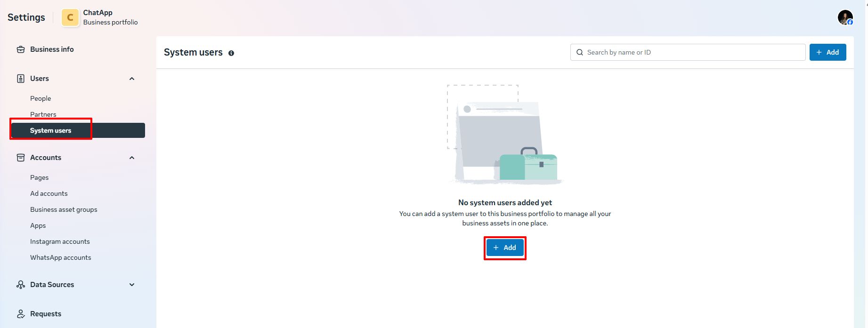868x328 pixels.
Task: Collapse the Users section chevron
Action: [132, 79]
